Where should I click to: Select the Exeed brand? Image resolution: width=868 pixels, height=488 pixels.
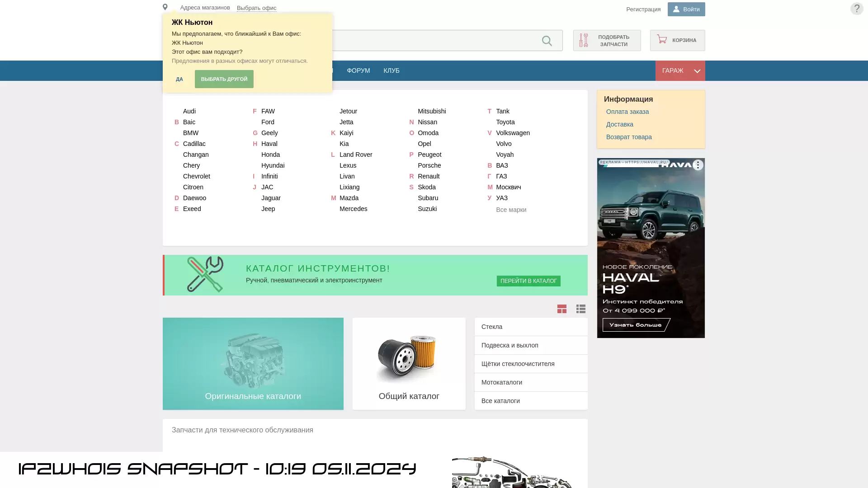(192, 209)
